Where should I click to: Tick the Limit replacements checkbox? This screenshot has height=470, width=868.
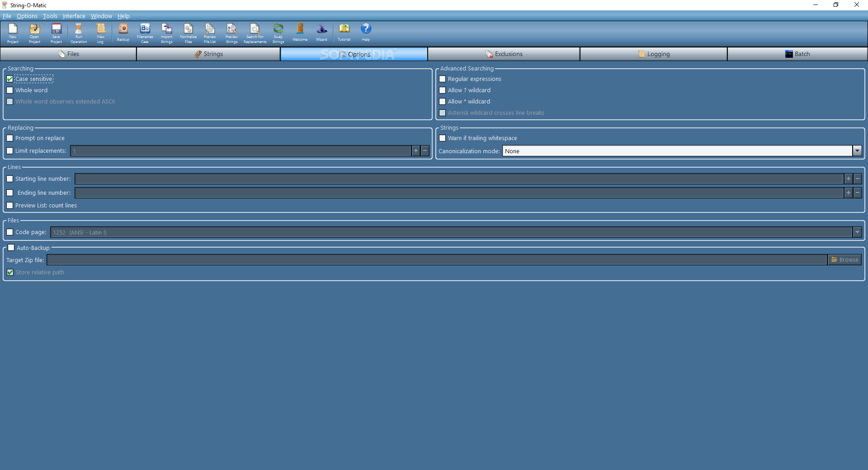coord(10,151)
